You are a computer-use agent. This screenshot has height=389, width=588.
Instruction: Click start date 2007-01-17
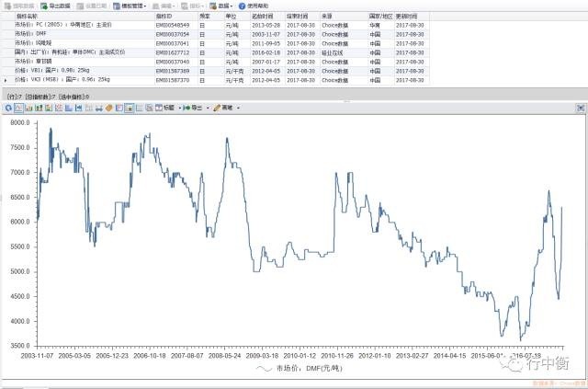[266, 62]
